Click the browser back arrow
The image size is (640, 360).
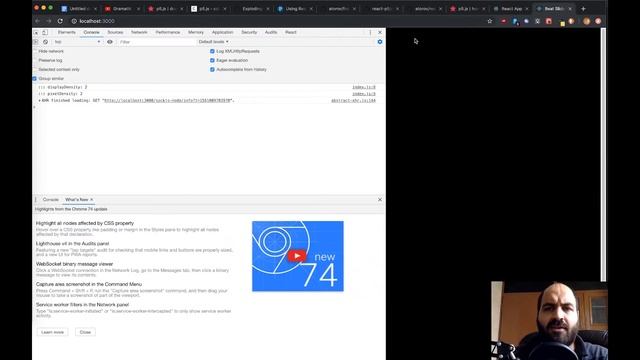38,21
